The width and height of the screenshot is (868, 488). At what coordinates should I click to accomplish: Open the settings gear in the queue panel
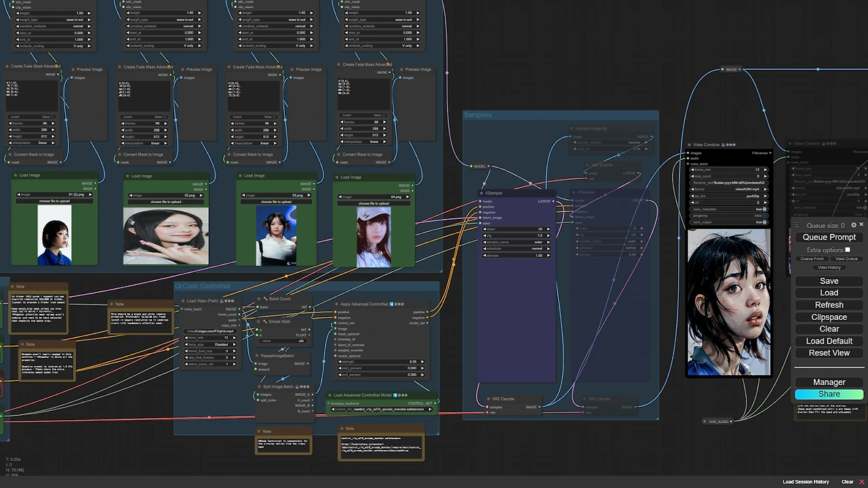pos(854,225)
